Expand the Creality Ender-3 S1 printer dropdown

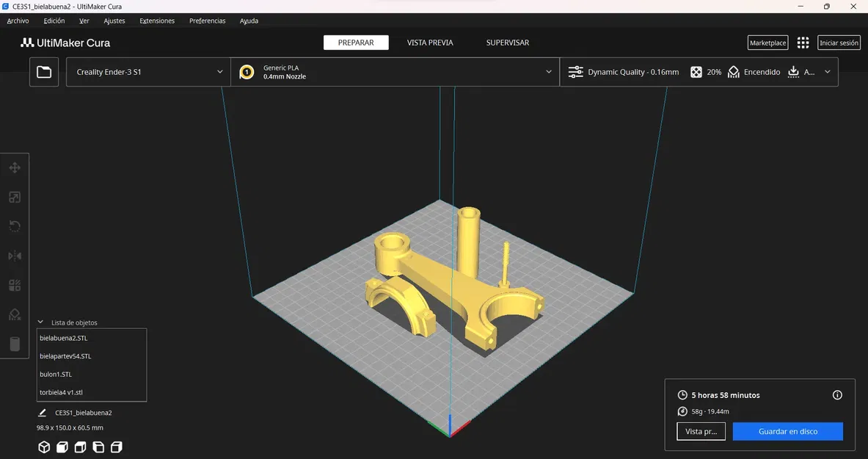(x=148, y=72)
